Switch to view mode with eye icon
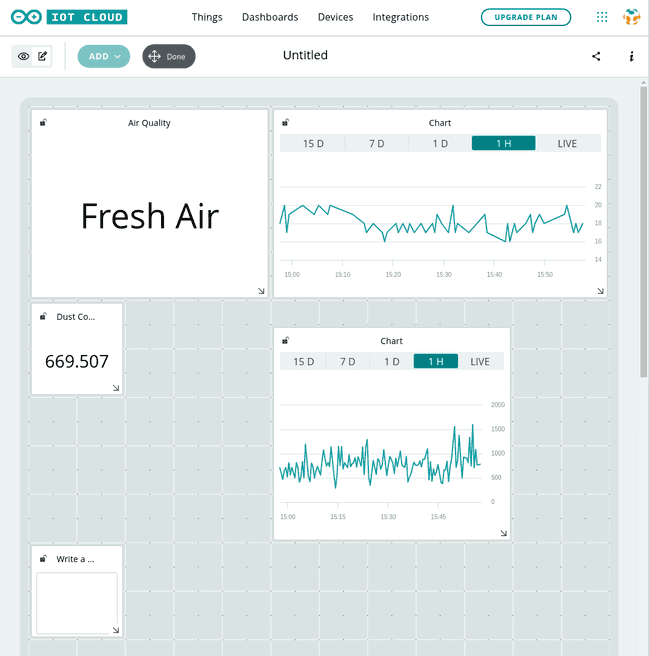 point(24,56)
